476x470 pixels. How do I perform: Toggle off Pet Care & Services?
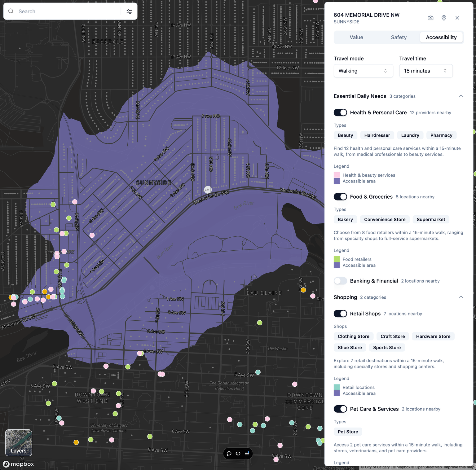(340, 409)
